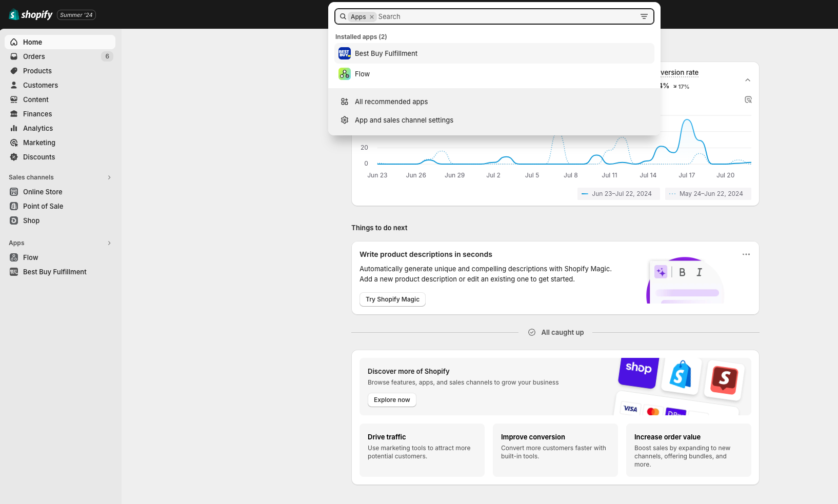Click the Best Buy logo icon in results
The image size is (838, 504).
coord(345,53)
